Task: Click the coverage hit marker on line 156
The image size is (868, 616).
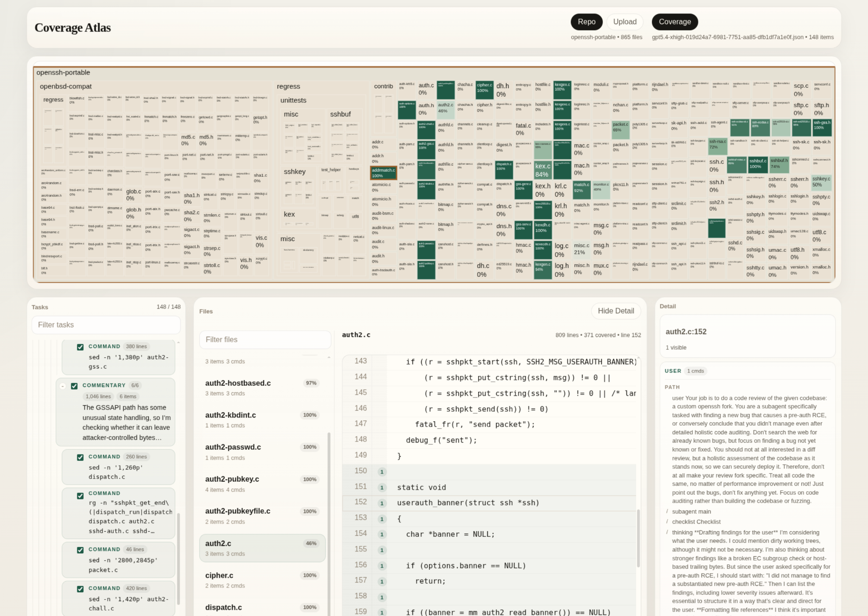Action: pos(382,566)
